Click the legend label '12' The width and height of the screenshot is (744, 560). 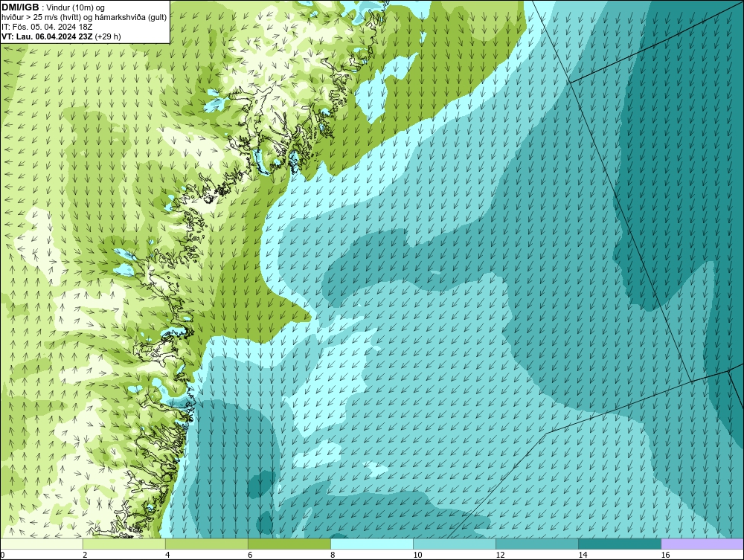[500, 555]
